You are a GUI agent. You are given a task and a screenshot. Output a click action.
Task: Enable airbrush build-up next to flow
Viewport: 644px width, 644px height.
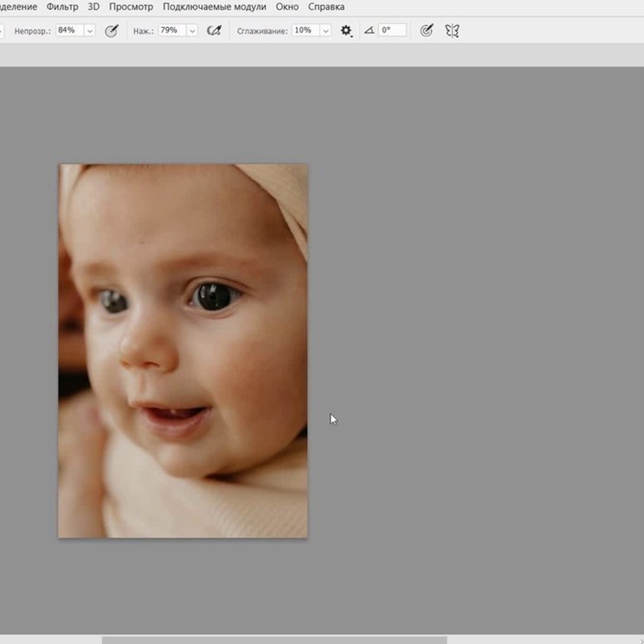pyautogui.click(x=214, y=31)
